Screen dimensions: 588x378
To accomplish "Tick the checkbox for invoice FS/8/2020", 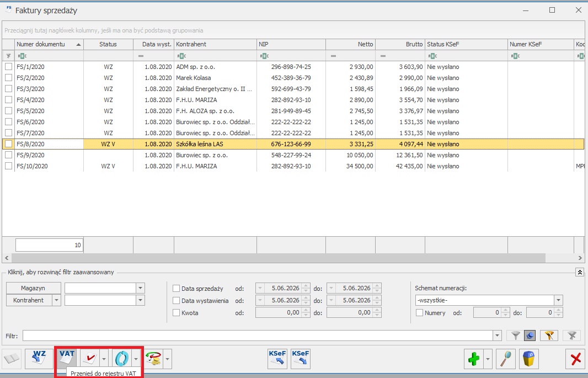I will (x=9, y=144).
